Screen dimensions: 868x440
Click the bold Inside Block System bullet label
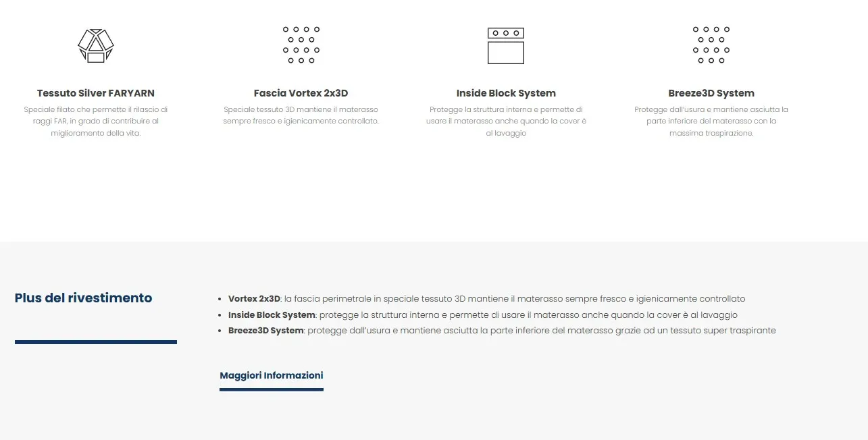[272, 315]
